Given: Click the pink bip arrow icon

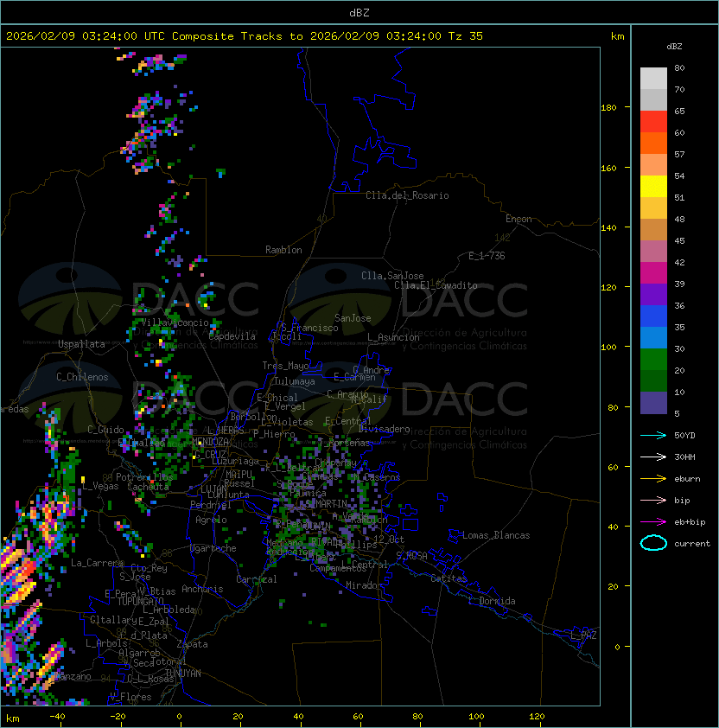Looking at the screenshot, I should (653, 500).
